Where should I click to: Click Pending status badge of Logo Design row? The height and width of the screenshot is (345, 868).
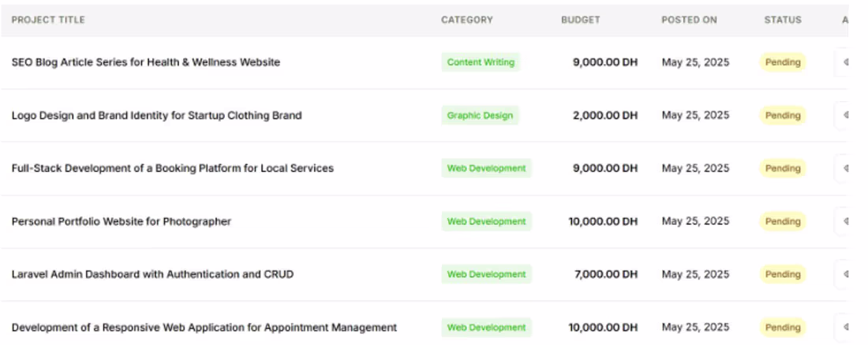click(x=783, y=116)
